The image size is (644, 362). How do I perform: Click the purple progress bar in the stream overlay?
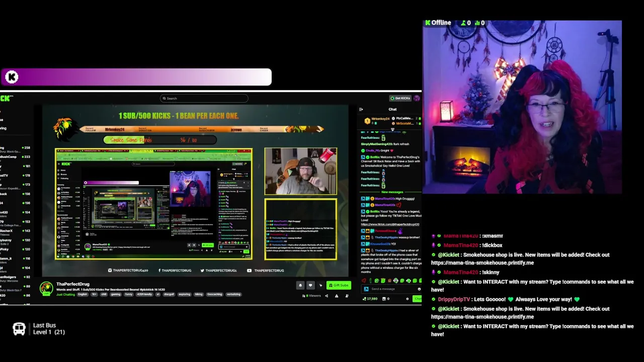(x=136, y=77)
